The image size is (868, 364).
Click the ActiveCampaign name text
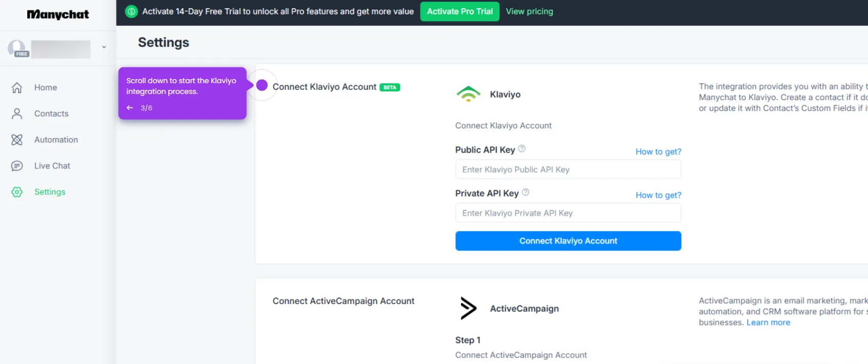(524, 309)
